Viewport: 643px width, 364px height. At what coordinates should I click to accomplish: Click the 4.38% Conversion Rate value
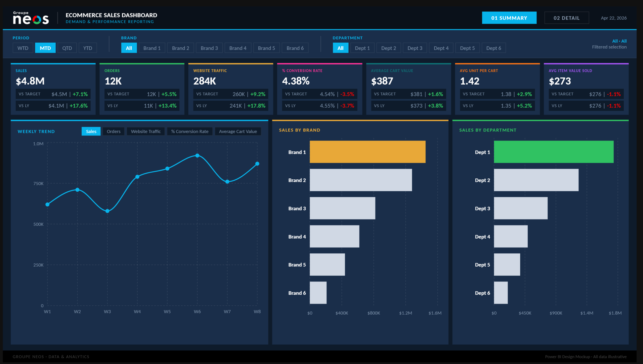296,81
